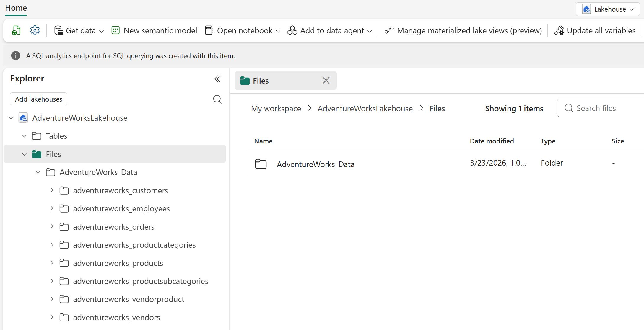Sort by the Size column header
This screenshot has width=644, height=330.
[x=618, y=141]
